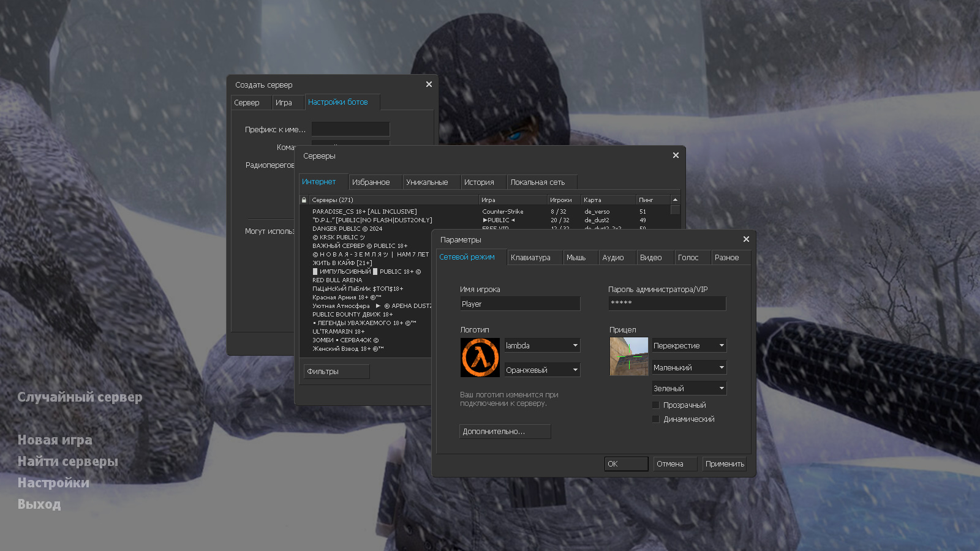
Task: Close the Серверы window
Action: (676, 156)
